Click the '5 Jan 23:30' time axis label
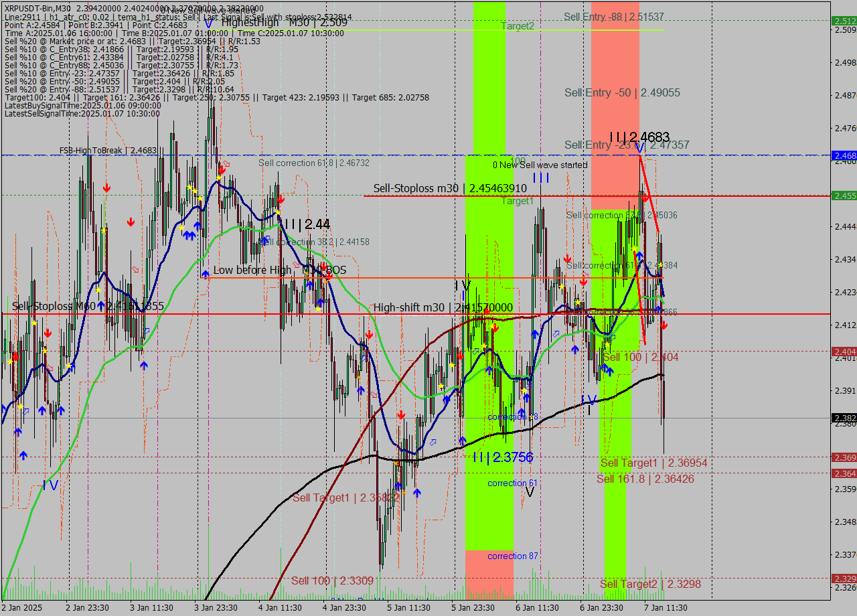 [473, 608]
